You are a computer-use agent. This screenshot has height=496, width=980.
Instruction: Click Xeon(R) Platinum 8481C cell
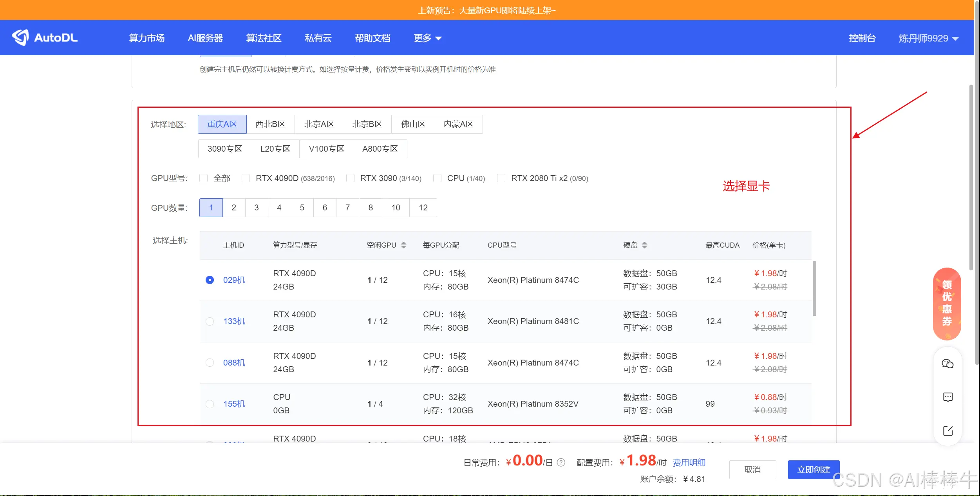533,321
